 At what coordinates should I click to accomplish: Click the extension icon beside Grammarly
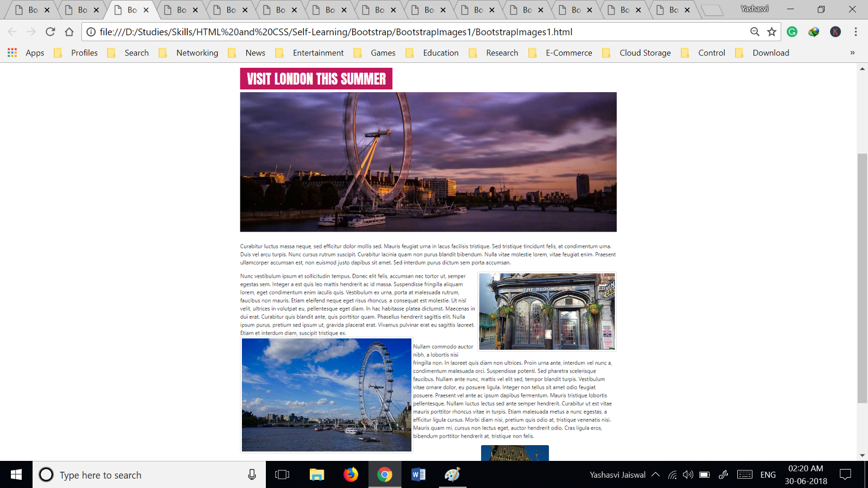point(814,32)
